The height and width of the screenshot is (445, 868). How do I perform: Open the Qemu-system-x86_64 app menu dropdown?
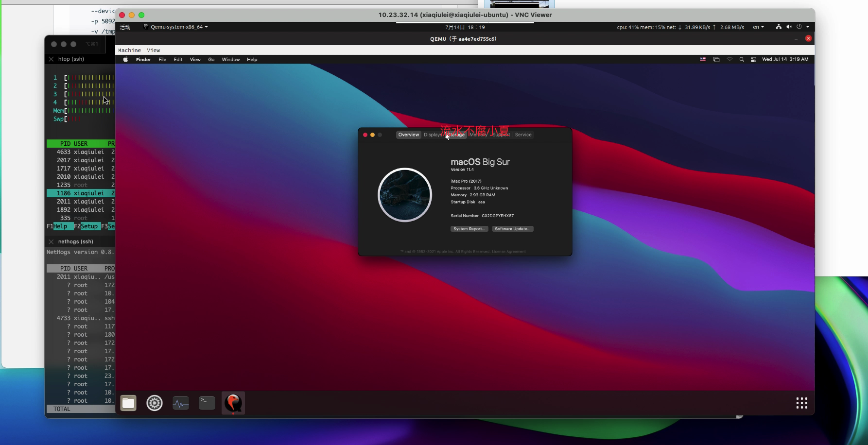176,27
